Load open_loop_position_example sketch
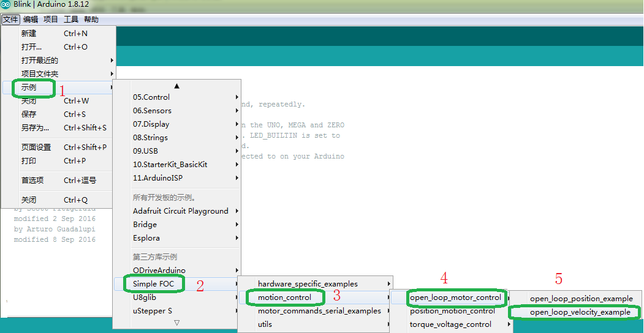 pyautogui.click(x=576, y=299)
